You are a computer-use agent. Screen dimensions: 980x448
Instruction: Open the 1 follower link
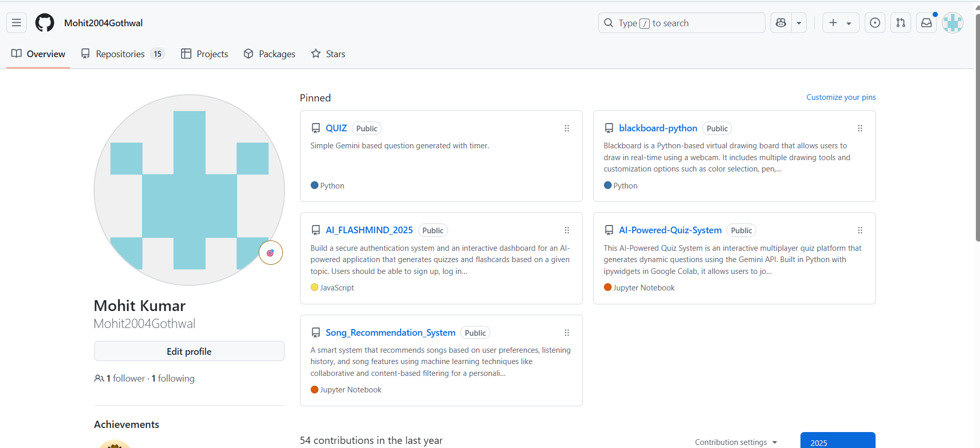pos(126,378)
